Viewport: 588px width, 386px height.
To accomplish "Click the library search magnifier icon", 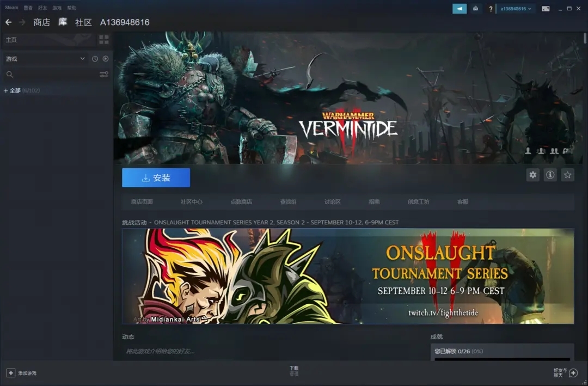I will point(10,74).
